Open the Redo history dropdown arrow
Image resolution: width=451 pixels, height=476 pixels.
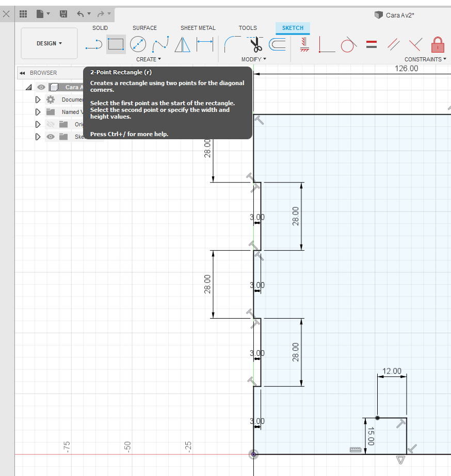(109, 13)
